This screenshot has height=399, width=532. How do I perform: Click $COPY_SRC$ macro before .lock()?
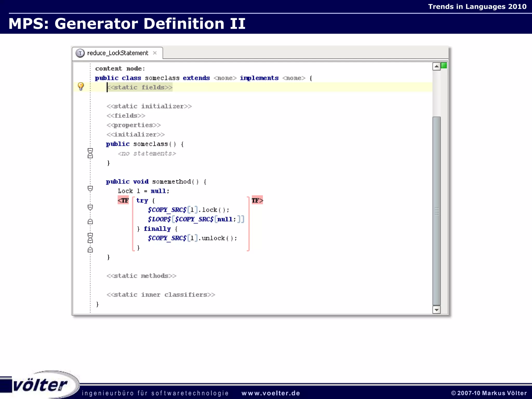[x=167, y=210]
